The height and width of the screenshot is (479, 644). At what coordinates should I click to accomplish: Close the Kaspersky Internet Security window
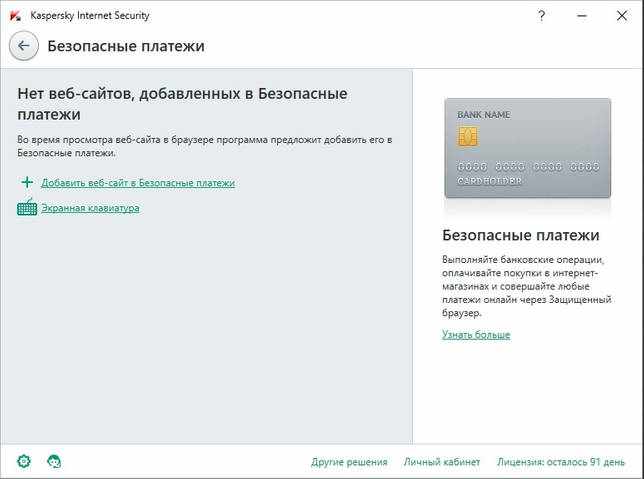622,16
